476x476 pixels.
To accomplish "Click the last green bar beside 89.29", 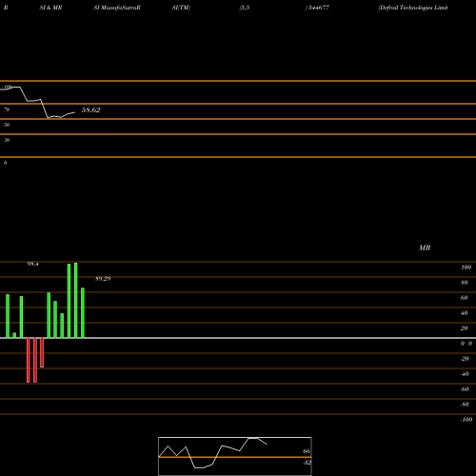I will pos(83,313).
